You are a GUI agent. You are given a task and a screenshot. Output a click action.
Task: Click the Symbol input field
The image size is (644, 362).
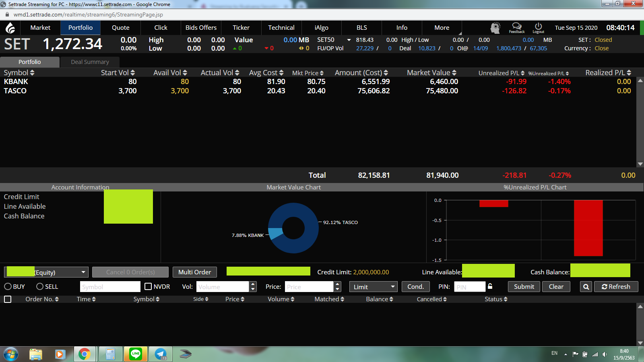click(x=110, y=287)
